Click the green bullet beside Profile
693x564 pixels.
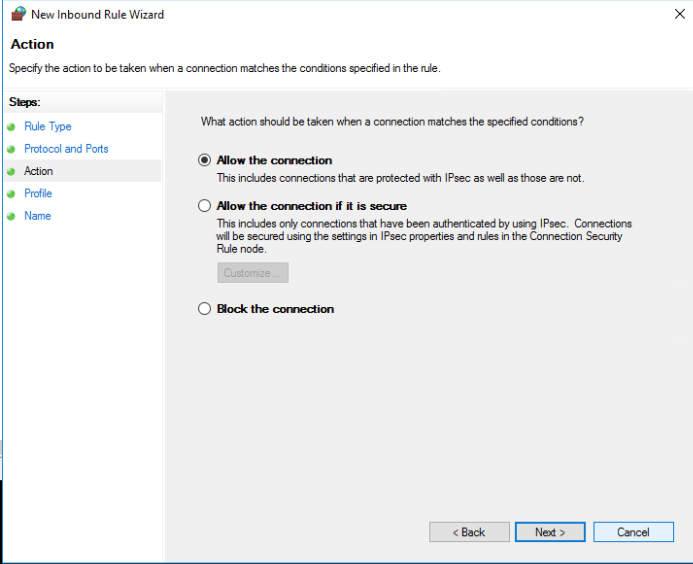point(11,194)
